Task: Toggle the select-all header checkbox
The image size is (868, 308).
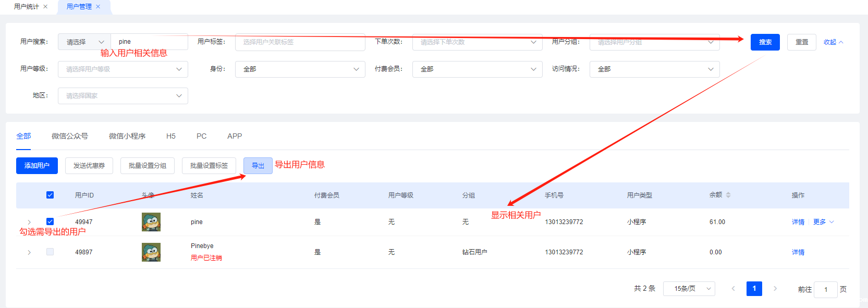Action: (x=50, y=195)
